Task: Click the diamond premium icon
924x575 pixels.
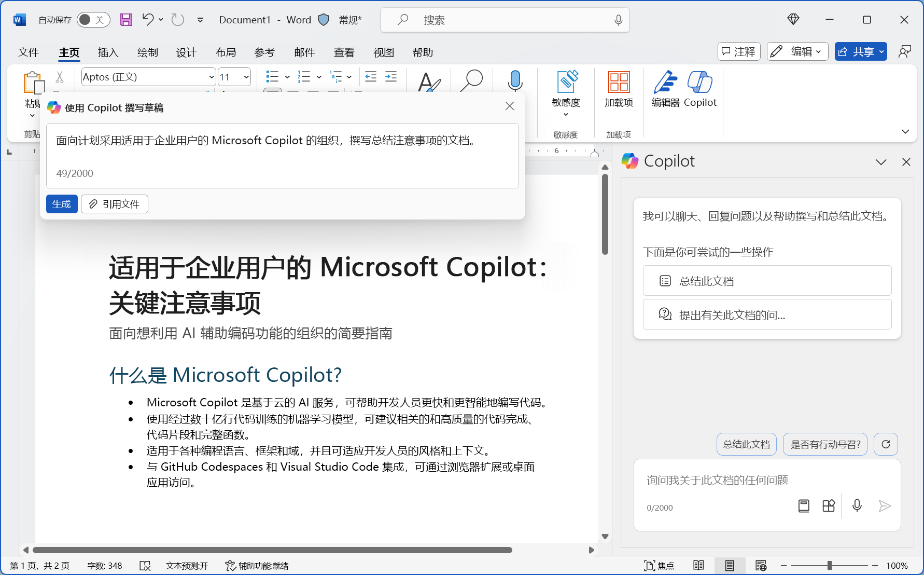Action: click(x=793, y=20)
